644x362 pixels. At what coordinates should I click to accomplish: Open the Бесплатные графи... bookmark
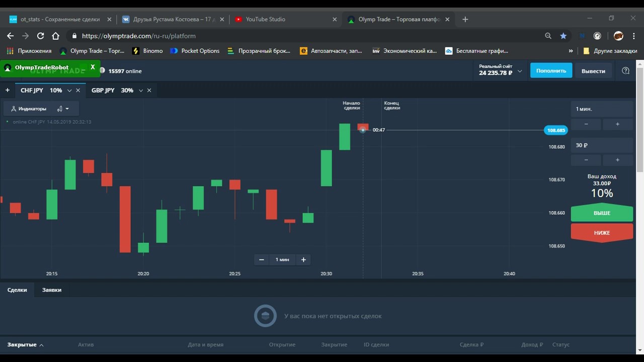[476, 51]
